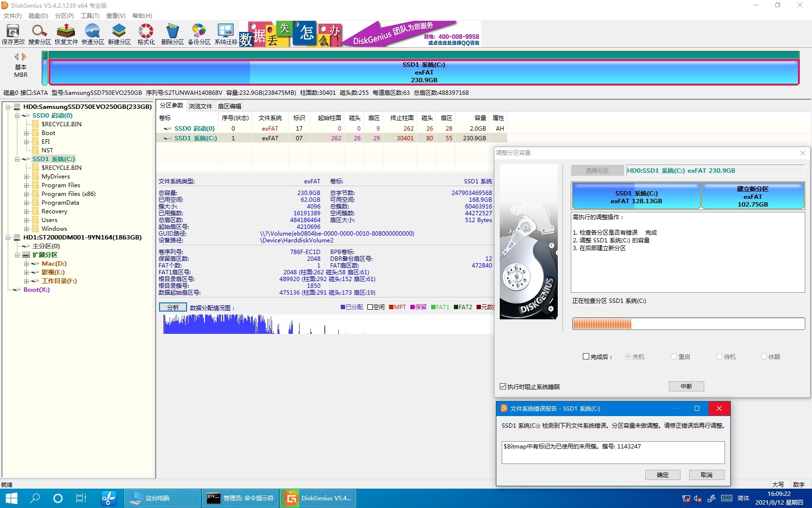Viewport: 812px width, 508px height.
Task: Switch to the 浏览文件 tab
Action: [x=201, y=106]
